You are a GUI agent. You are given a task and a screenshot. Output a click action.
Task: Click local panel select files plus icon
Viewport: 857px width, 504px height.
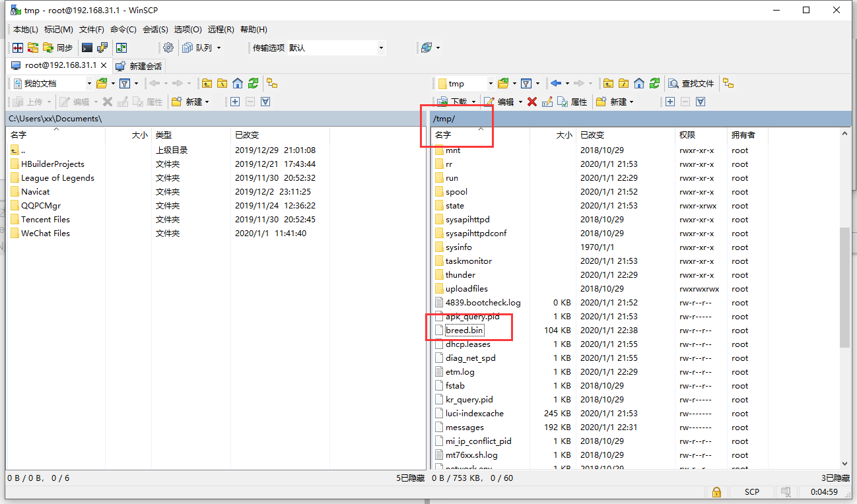[x=234, y=102]
